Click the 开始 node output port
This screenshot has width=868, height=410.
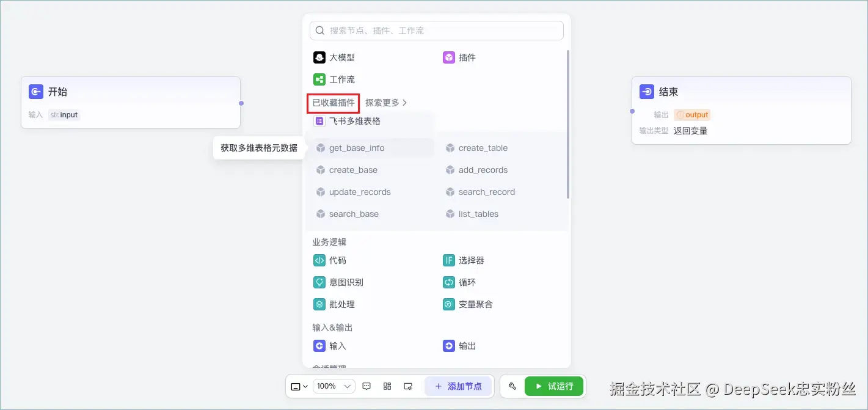click(x=241, y=103)
